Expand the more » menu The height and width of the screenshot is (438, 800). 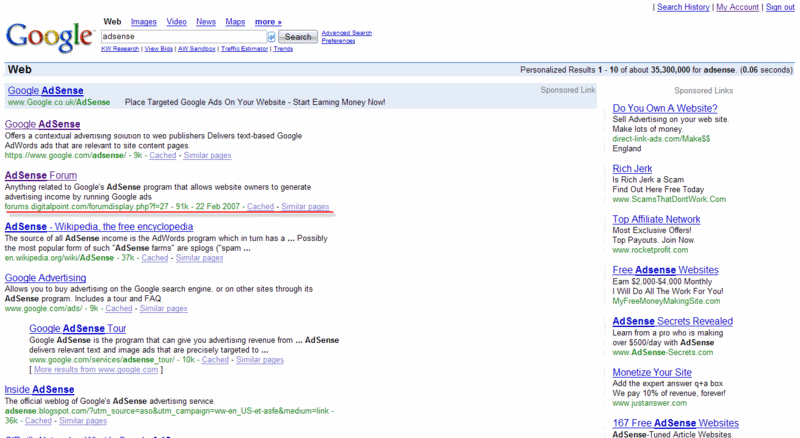click(x=268, y=22)
